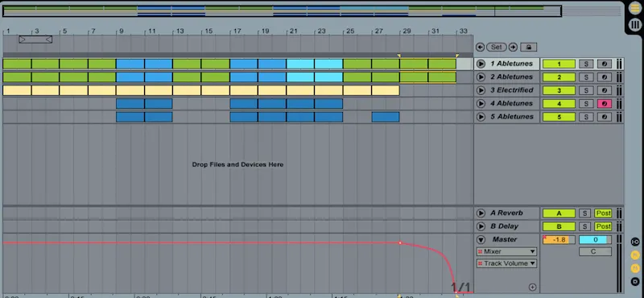This screenshot has width=644, height=298.
Task: Solo the A Reverb return track
Action: point(585,213)
